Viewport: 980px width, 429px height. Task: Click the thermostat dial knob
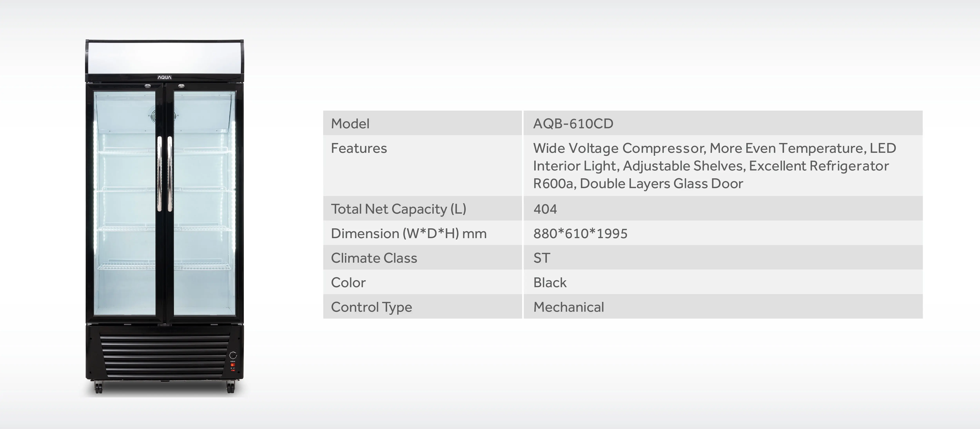233,355
